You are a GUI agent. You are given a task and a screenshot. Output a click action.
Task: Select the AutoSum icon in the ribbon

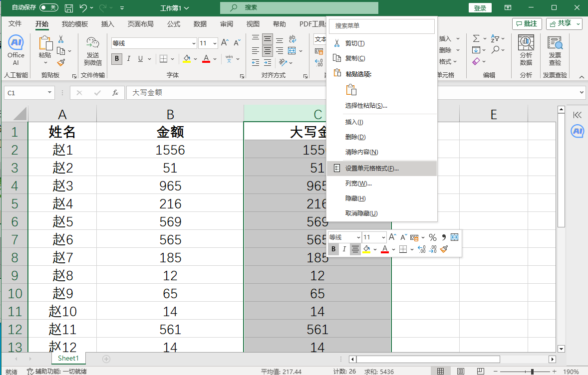[x=476, y=38]
